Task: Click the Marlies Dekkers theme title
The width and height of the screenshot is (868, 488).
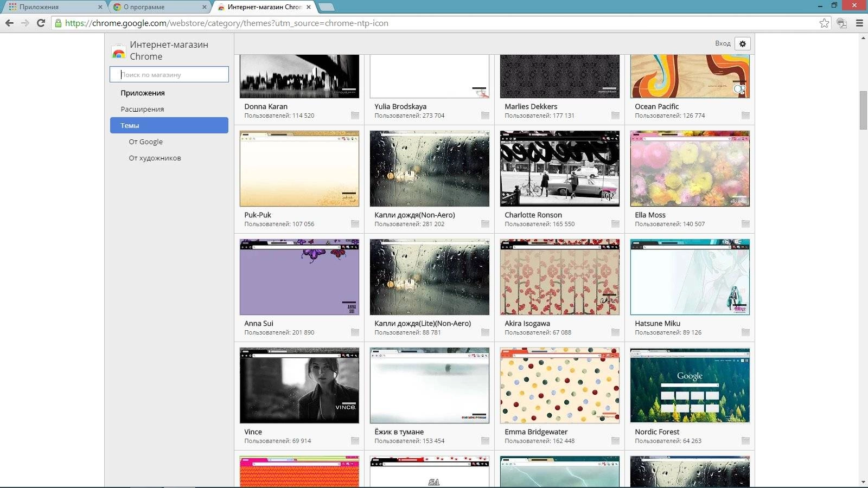Action: pos(531,106)
